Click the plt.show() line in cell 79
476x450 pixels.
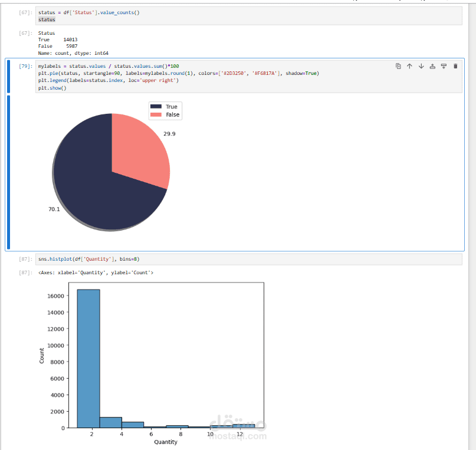click(52, 88)
